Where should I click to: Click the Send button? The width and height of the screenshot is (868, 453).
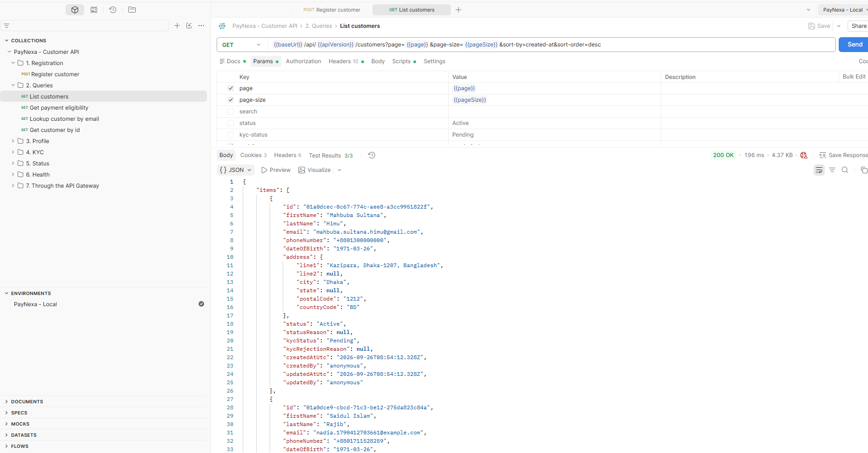(x=854, y=45)
